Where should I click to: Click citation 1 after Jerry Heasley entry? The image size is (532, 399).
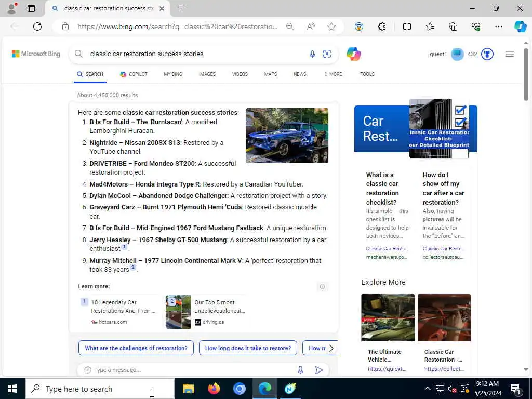(124, 247)
